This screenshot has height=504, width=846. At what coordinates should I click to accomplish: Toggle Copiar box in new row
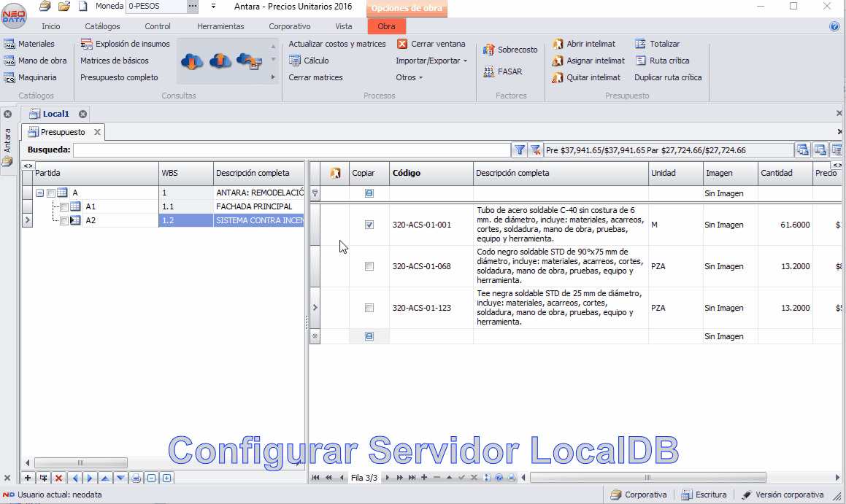pyautogui.click(x=369, y=336)
